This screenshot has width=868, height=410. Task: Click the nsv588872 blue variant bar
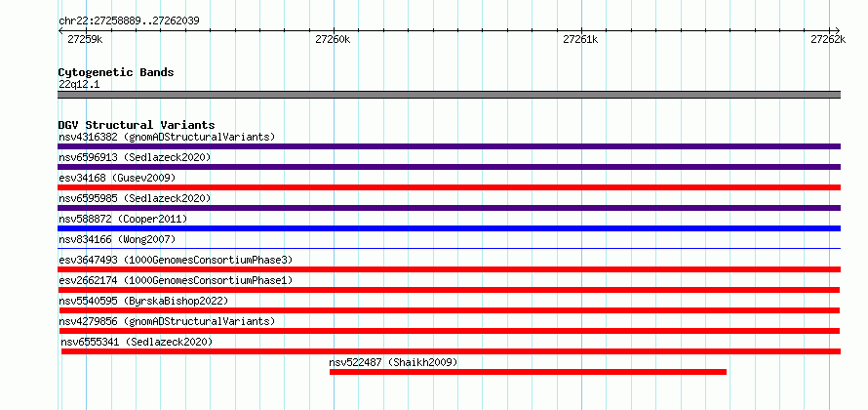(449, 228)
